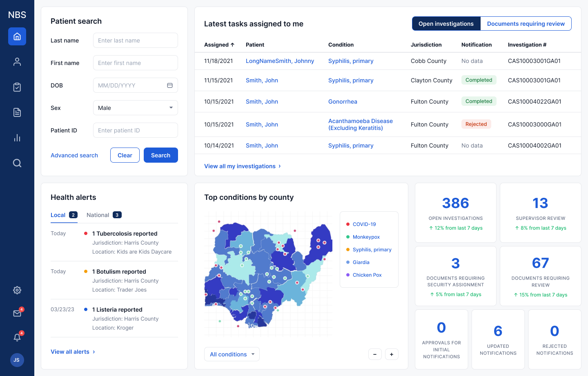Open the Home icon in the sidebar

[17, 36]
